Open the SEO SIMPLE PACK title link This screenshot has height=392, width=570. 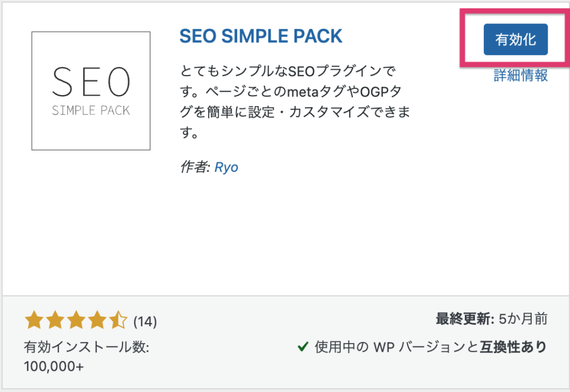[261, 36]
